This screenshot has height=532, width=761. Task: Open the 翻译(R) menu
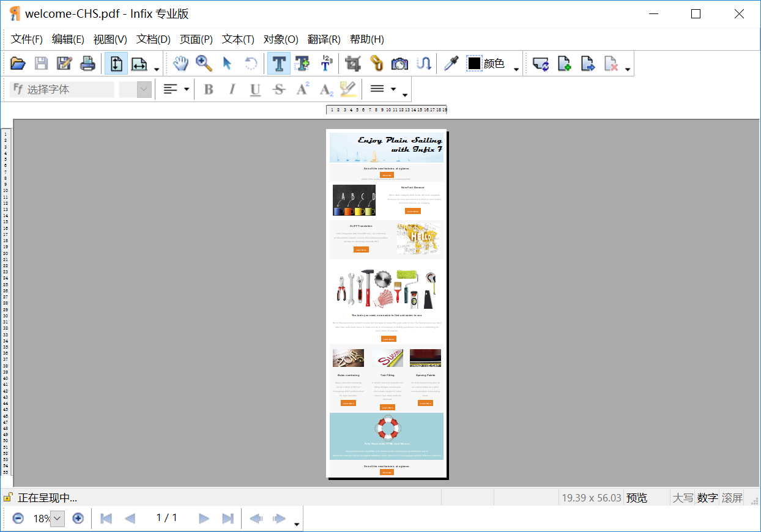pyautogui.click(x=324, y=39)
